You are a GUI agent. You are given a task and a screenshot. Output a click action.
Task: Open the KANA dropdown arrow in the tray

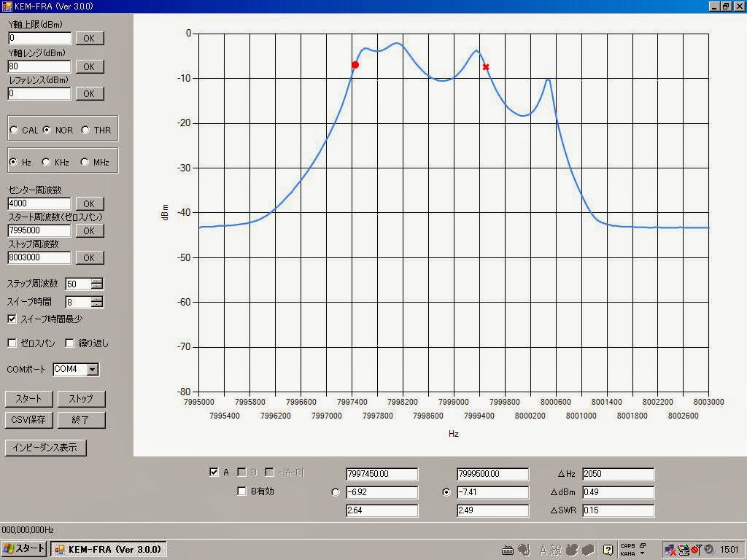[643, 553]
